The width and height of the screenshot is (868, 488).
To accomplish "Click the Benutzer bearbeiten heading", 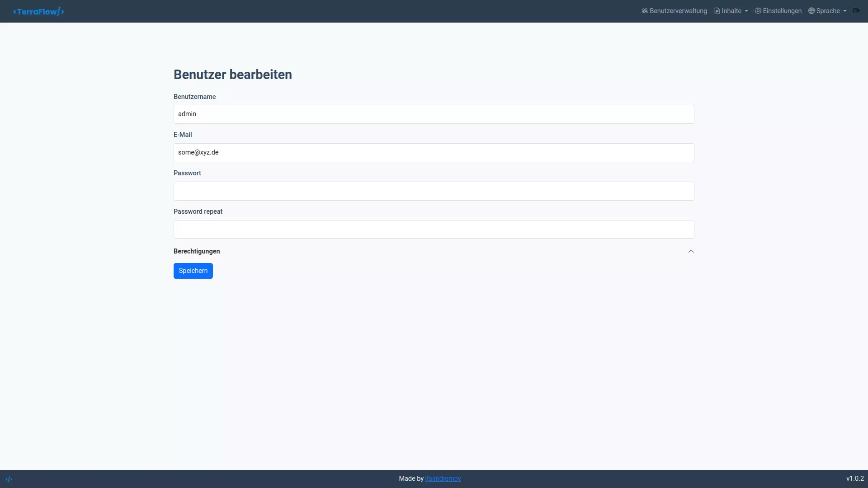I will [233, 75].
